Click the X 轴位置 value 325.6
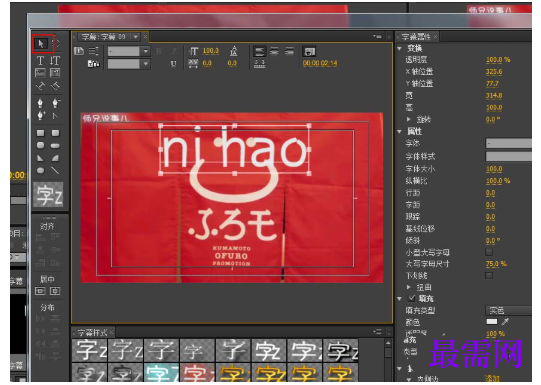 click(494, 72)
